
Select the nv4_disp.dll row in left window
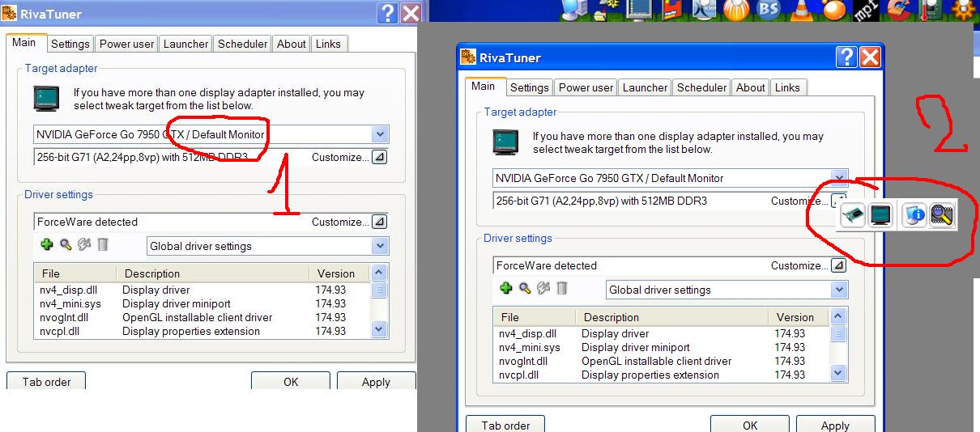[202, 290]
